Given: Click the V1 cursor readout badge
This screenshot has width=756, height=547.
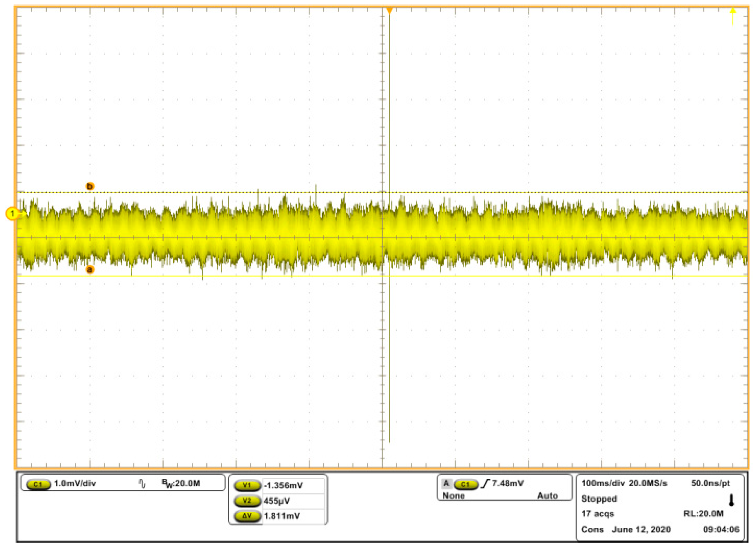Looking at the screenshot, I should pyautogui.click(x=247, y=486).
